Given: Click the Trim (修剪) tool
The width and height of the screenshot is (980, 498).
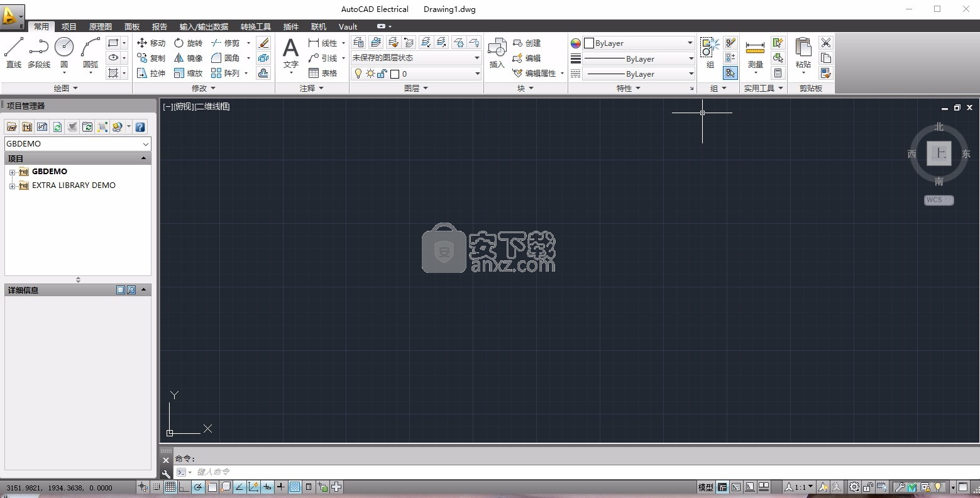Looking at the screenshot, I should (x=226, y=43).
